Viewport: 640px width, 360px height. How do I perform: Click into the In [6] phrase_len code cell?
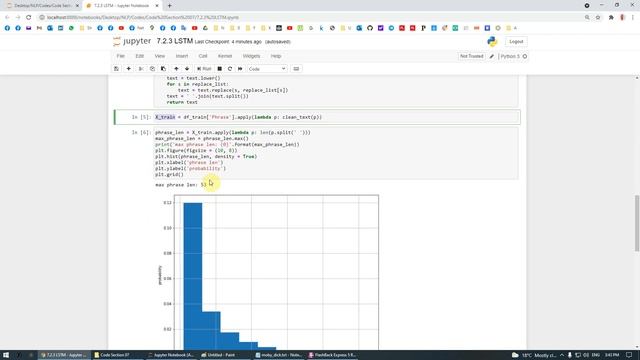pos(336,153)
